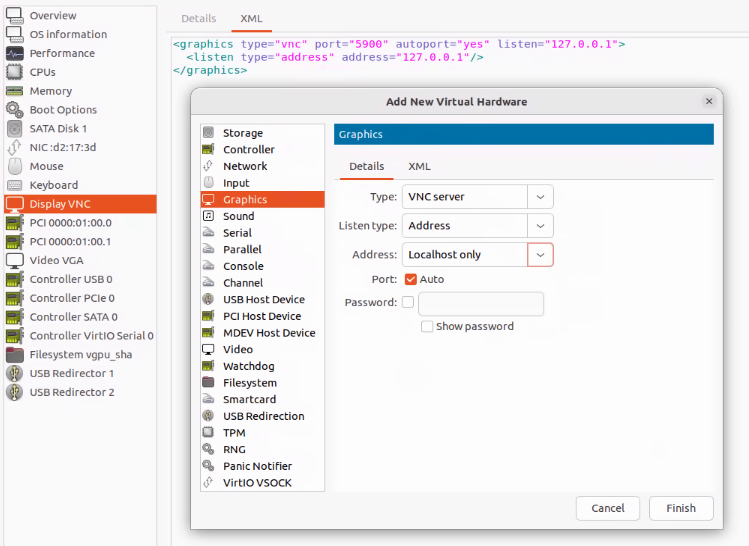Screen dimensions: 749x546
Task: Open the Overview icon in the sidebar
Action: 14,15
